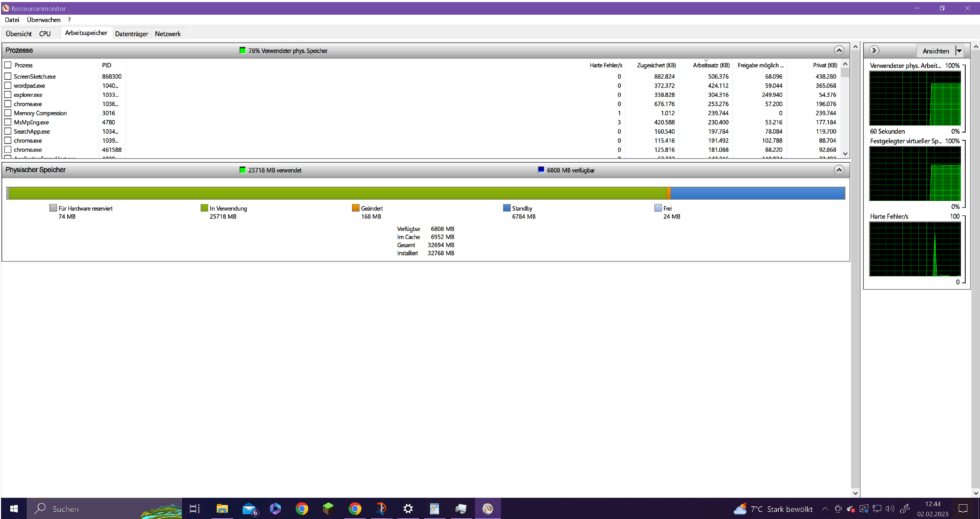The width and height of the screenshot is (980, 519).
Task: Open File Explorer from the taskbar
Action: click(222, 508)
